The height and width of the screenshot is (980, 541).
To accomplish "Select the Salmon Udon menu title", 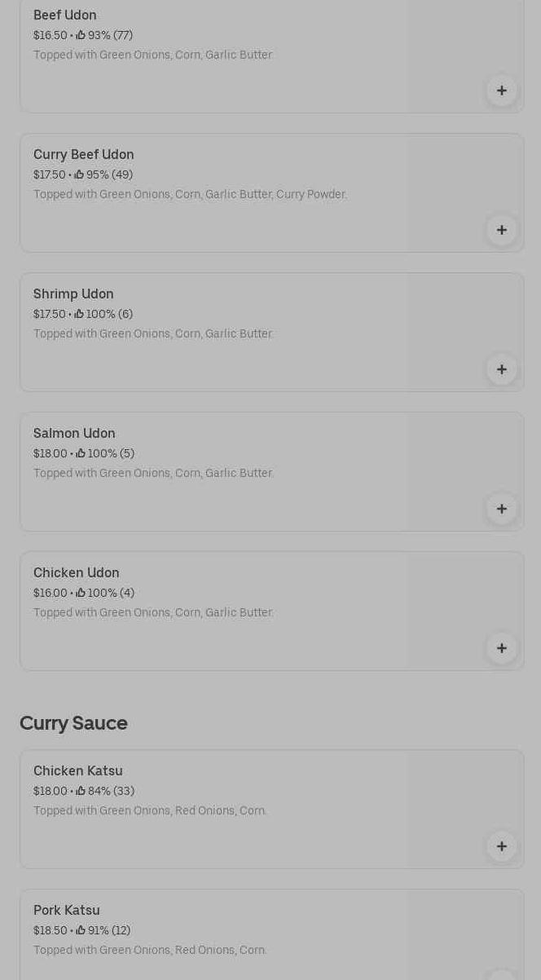I will coord(74,433).
